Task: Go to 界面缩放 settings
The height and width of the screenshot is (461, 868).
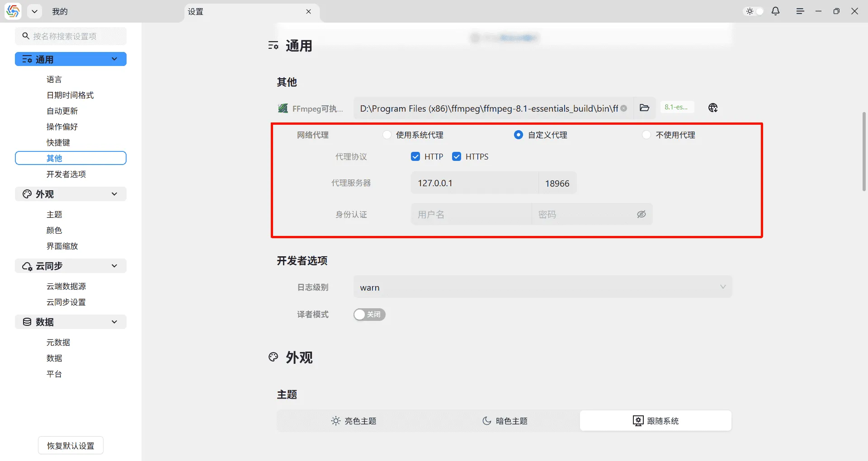Action: coord(62,246)
